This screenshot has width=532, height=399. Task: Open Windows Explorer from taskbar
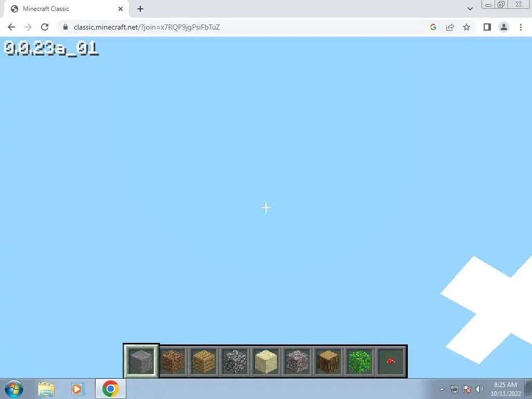[46, 389]
